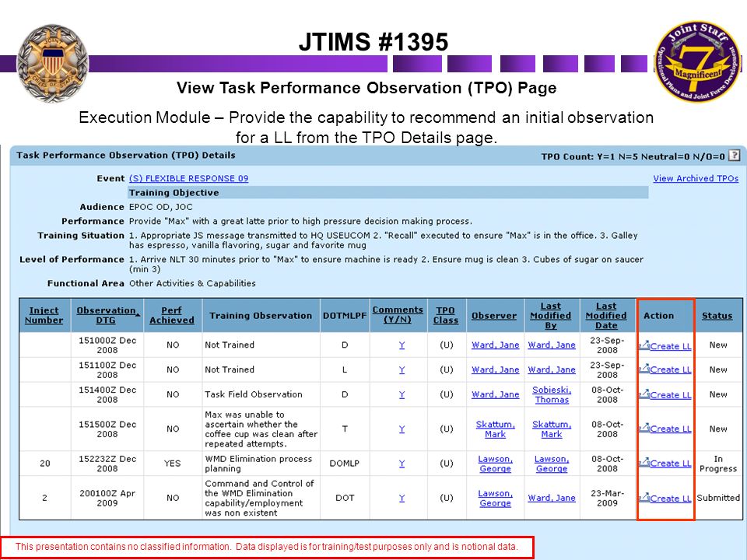Screen dimensions: 747x560
Task: Sort by Status column header
Action: tap(717, 316)
